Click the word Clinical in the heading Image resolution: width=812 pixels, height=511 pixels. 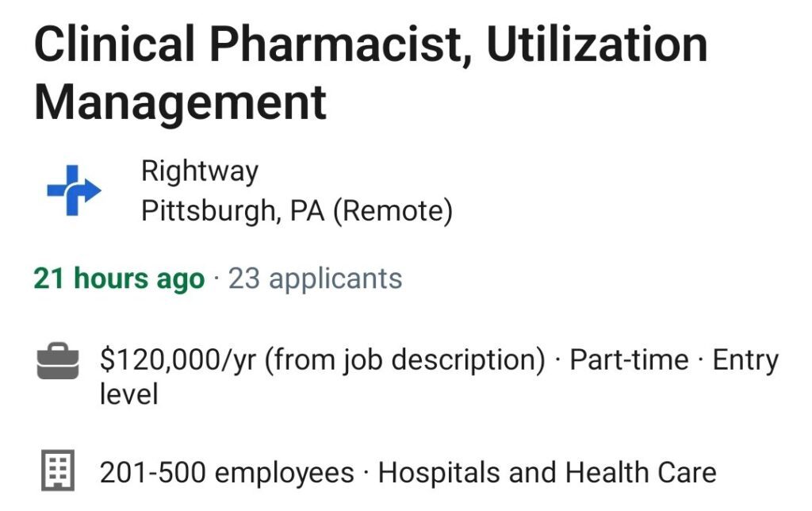click(114, 44)
